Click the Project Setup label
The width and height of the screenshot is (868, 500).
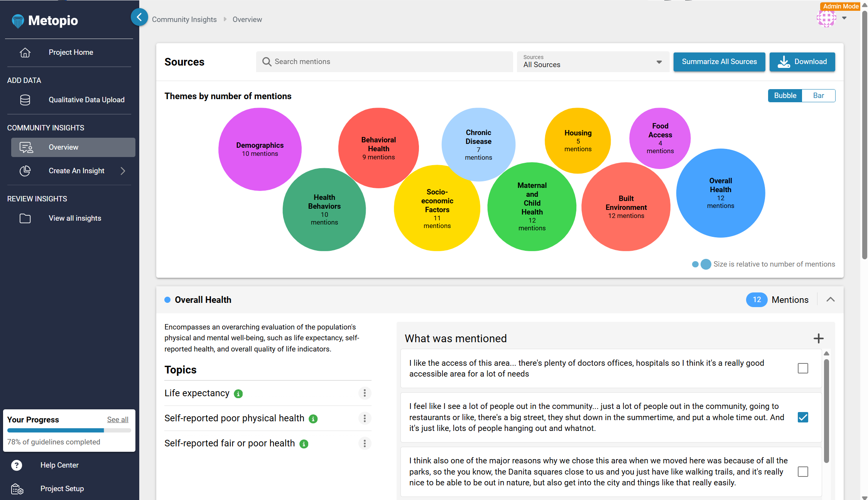tap(62, 489)
